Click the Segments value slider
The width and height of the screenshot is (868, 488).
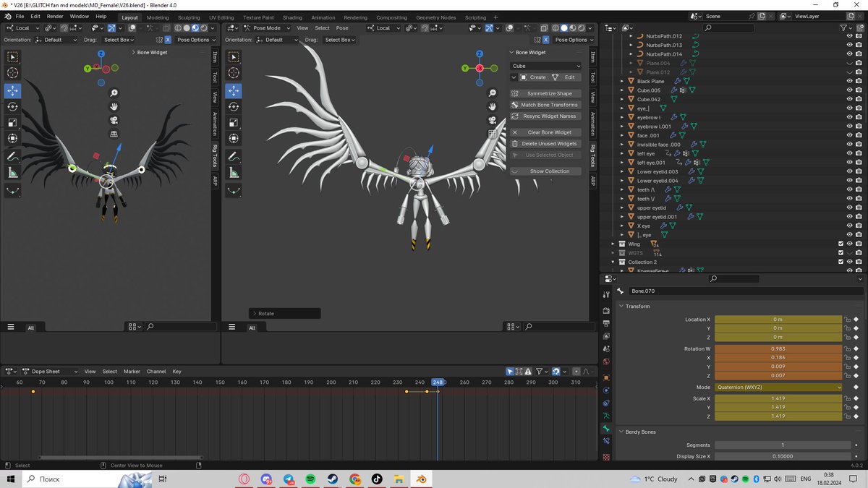(782, 445)
